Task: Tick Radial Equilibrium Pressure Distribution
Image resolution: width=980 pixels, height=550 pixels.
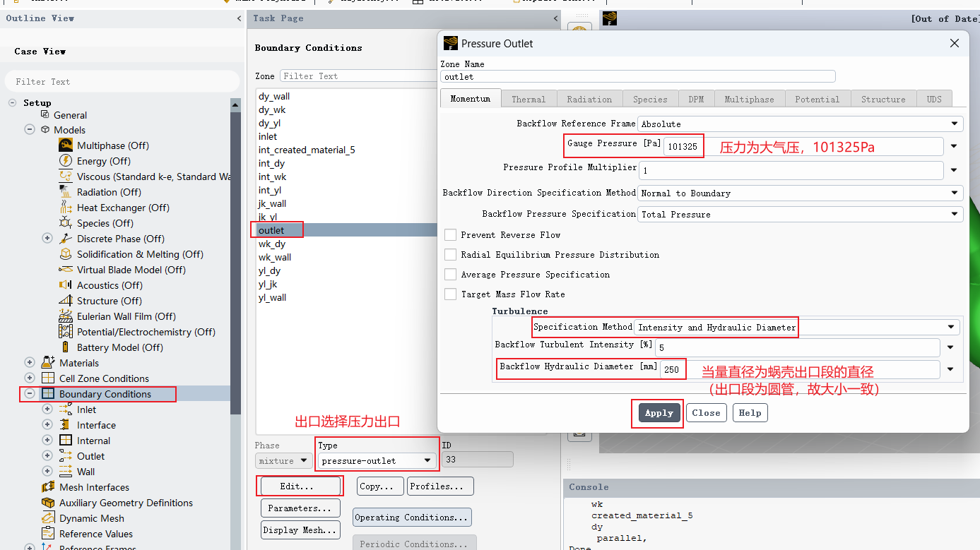Action: 450,255
